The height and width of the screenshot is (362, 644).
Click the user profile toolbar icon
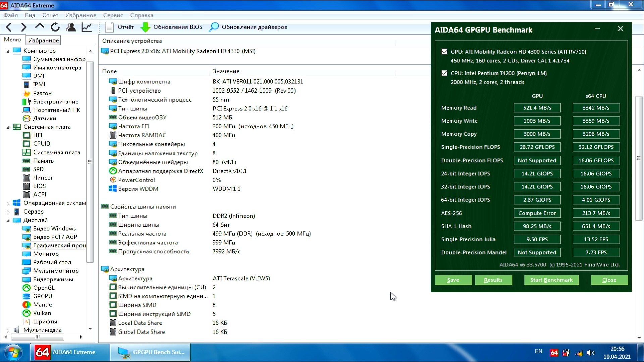coord(71,27)
